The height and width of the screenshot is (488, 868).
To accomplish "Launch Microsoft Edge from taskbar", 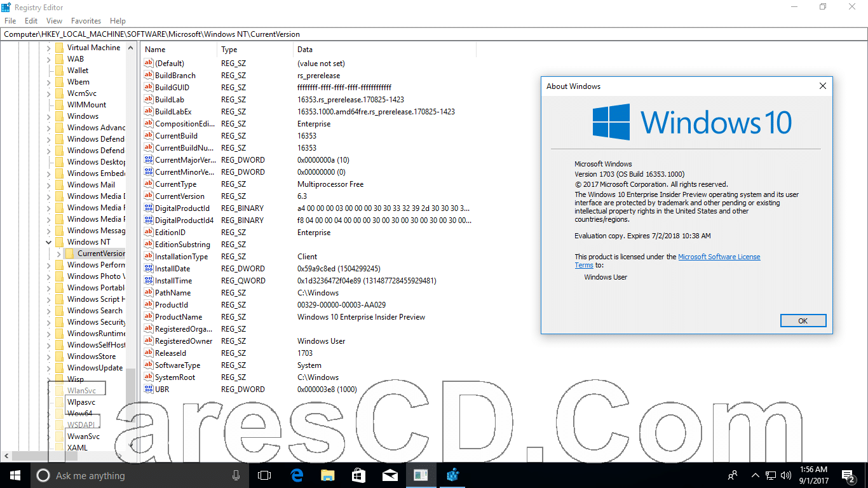I will coord(296,475).
